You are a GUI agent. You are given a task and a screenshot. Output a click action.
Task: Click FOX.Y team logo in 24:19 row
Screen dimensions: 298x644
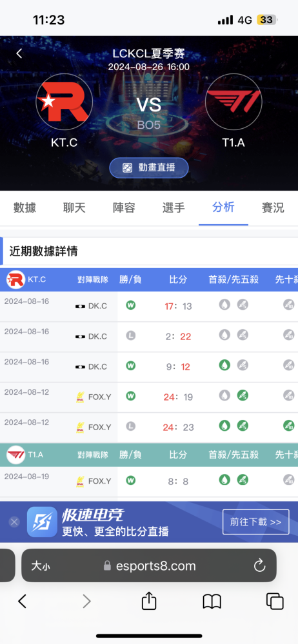(x=81, y=397)
